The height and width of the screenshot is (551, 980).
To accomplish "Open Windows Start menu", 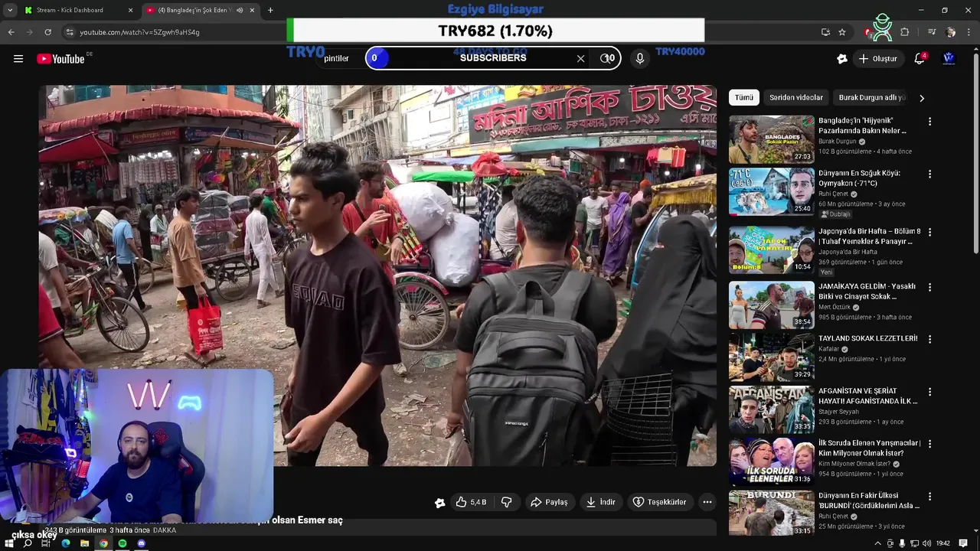I will 8,543.
